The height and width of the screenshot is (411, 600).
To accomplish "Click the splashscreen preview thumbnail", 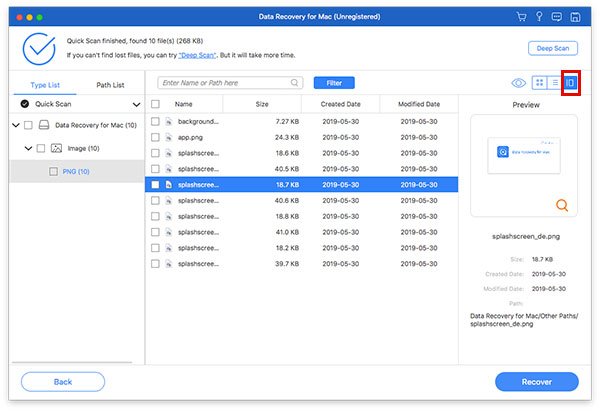I will pos(524,155).
